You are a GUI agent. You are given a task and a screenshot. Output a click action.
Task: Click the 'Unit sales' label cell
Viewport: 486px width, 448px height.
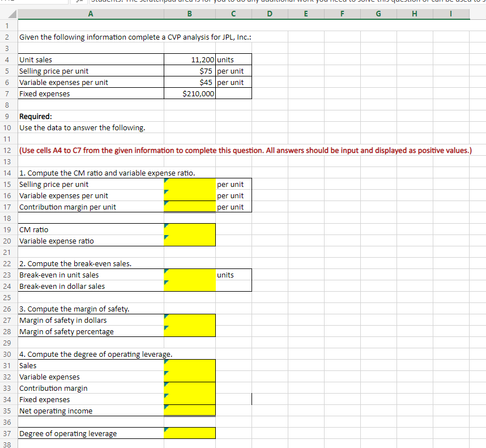click(91, 59)
